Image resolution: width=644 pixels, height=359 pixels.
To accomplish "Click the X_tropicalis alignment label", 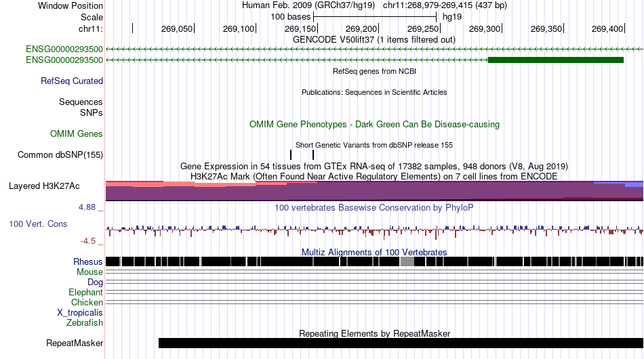I will point(80,313).
